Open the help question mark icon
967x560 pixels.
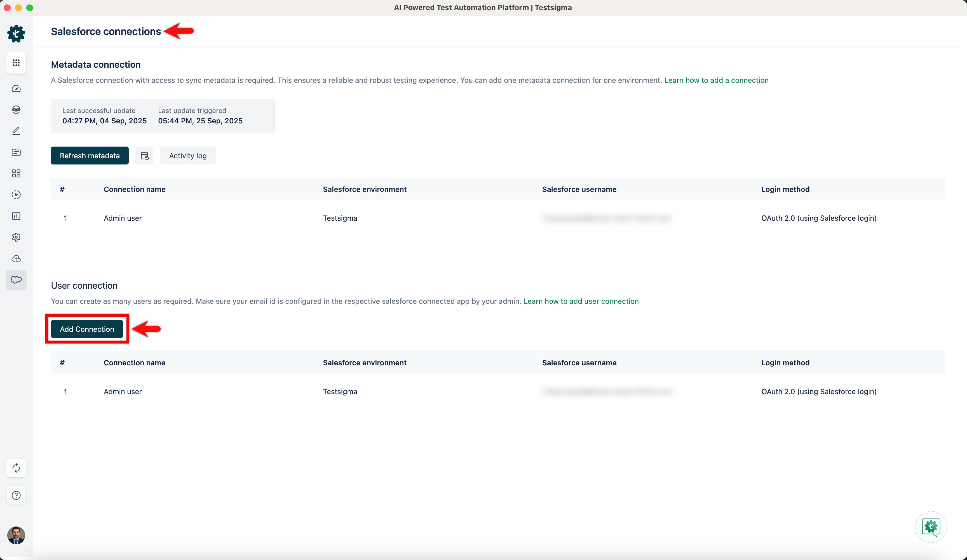click(16, 495)
